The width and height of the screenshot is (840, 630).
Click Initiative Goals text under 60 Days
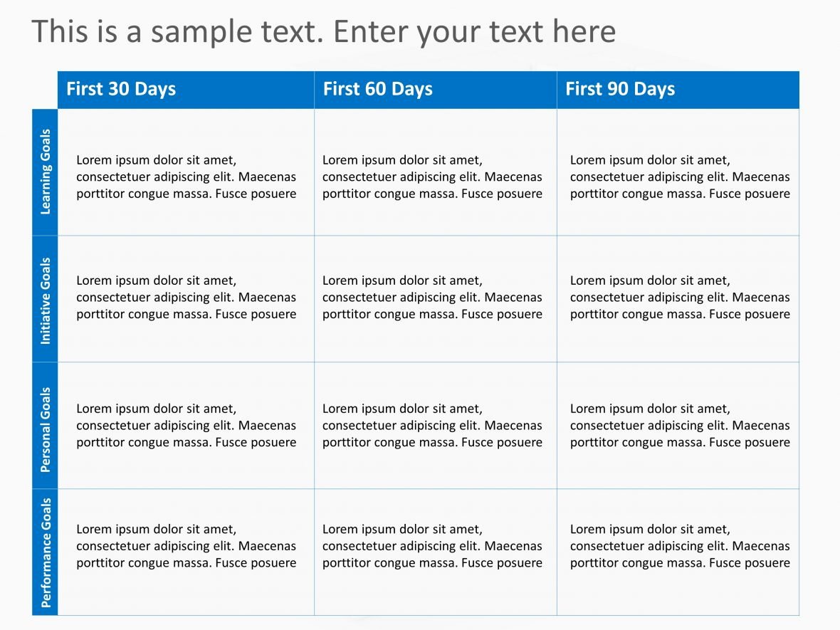(432, 298)
